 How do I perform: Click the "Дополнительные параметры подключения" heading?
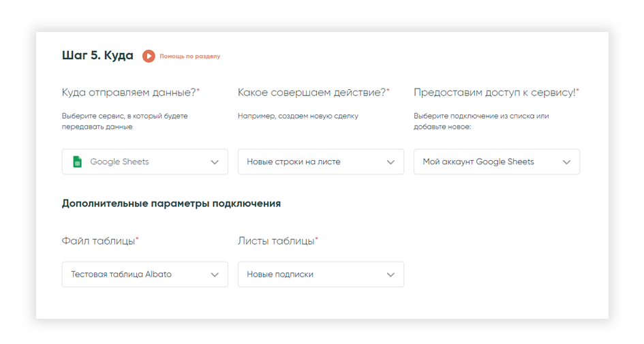coord(171,204)
